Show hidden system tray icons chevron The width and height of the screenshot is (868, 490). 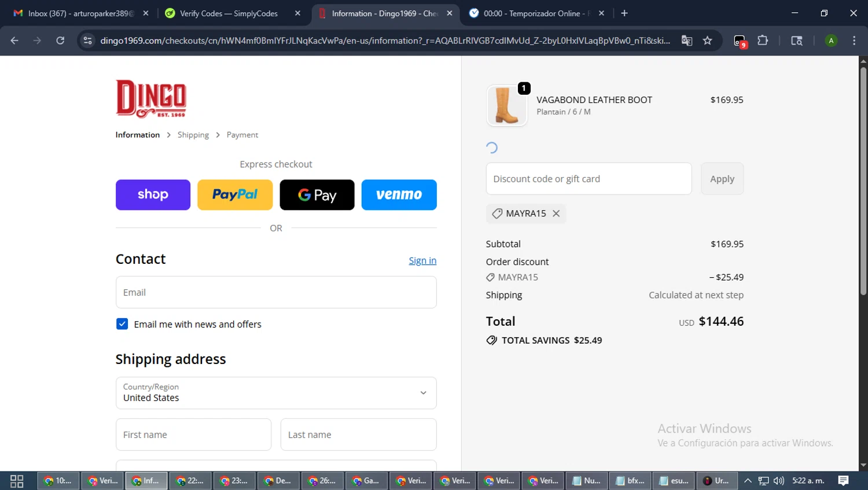click(748, 481)
